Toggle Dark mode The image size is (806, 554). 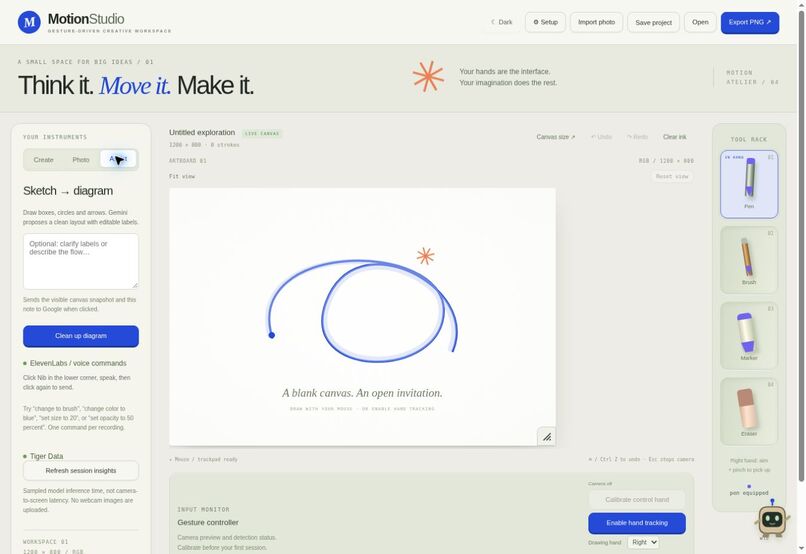coord(501,22)
